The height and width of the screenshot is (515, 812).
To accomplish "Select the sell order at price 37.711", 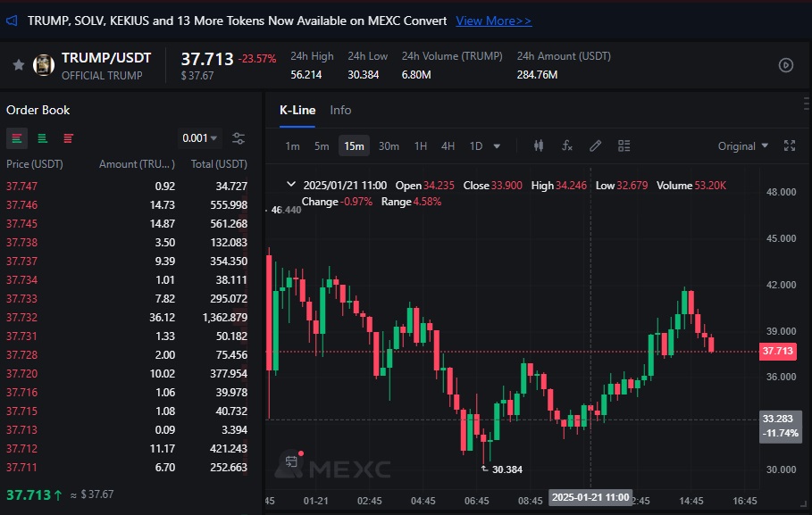I will click(x=126, y=468).
